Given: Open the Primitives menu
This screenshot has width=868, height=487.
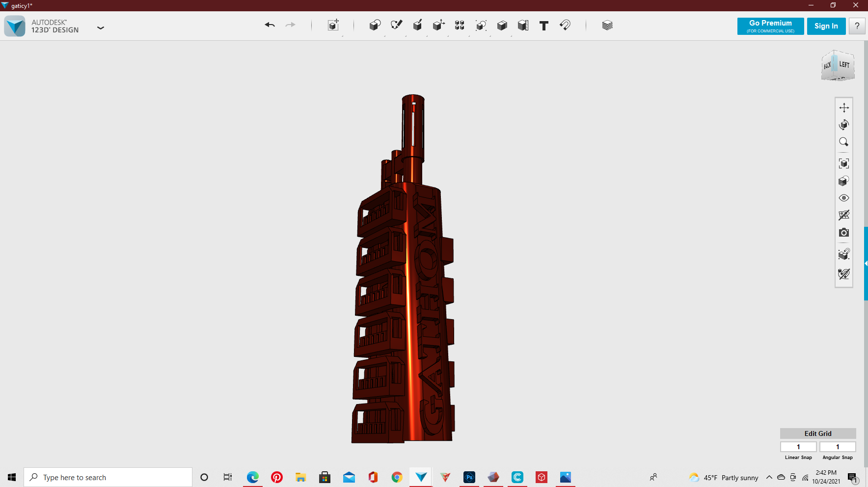Looking at the screenshot, I should (375, 26).
